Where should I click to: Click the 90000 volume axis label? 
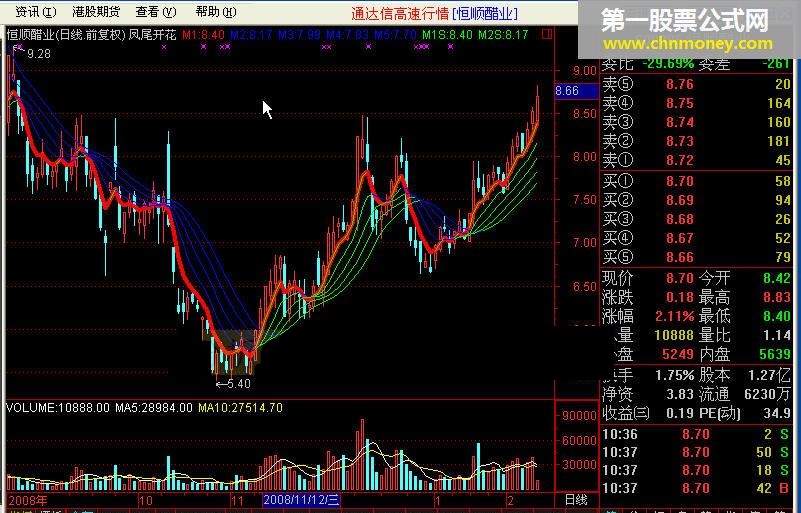(x=579, y=415)
